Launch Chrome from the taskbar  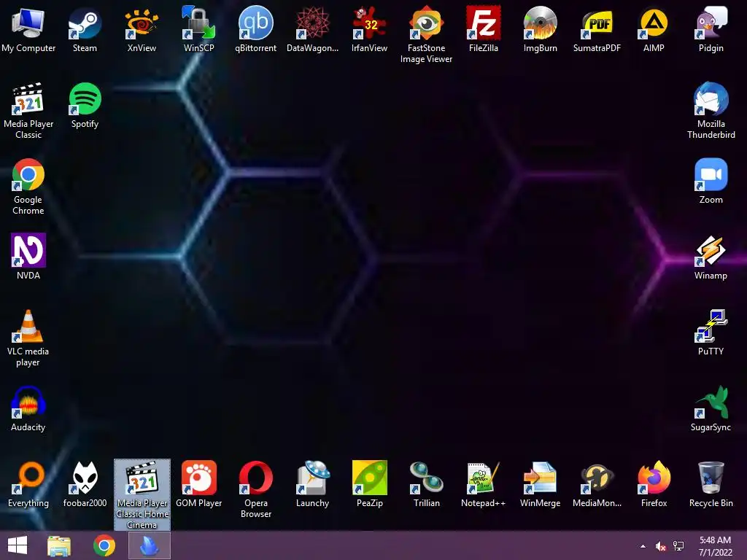coord(104,545)
